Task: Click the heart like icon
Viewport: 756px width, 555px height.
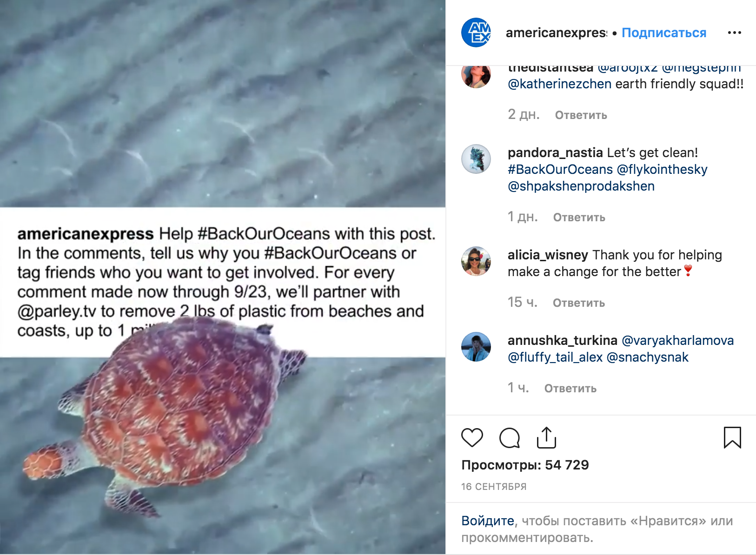Action: coord(472,437)
